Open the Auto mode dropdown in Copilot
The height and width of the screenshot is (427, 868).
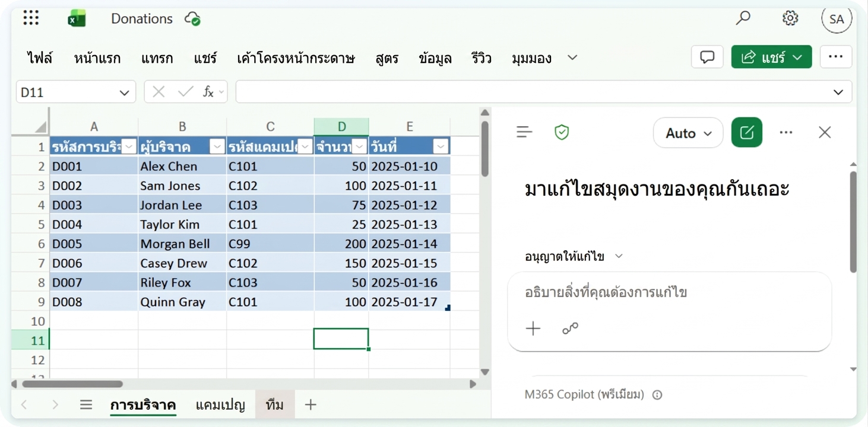(x=688, y=133)
